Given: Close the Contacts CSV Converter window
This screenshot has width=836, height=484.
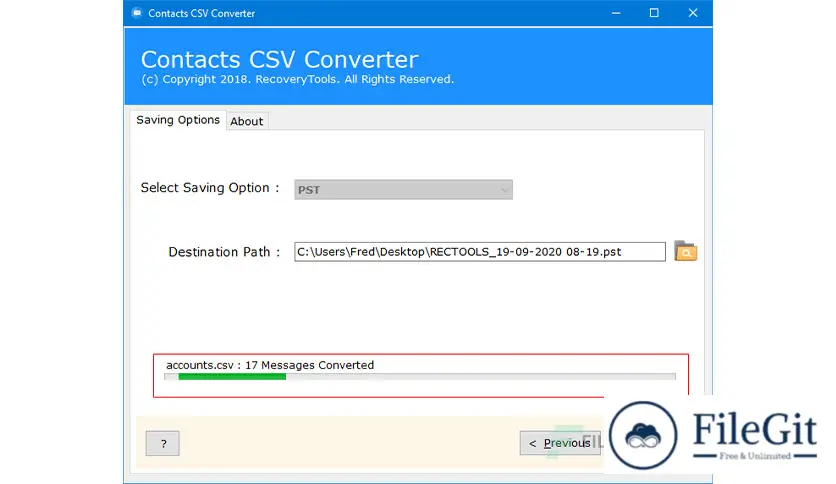Looking at the screenshot, I should point(693,13).
